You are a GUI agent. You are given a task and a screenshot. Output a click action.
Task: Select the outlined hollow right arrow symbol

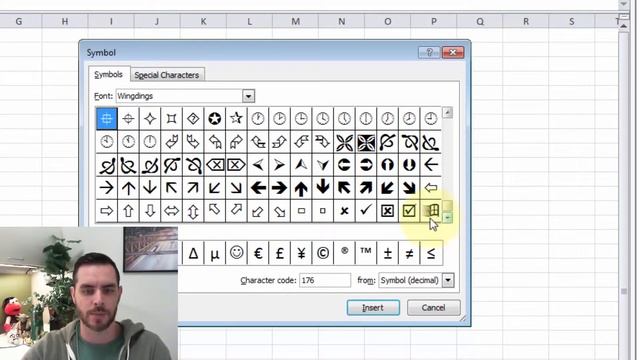pyautogui.click(x=107, y=211)
